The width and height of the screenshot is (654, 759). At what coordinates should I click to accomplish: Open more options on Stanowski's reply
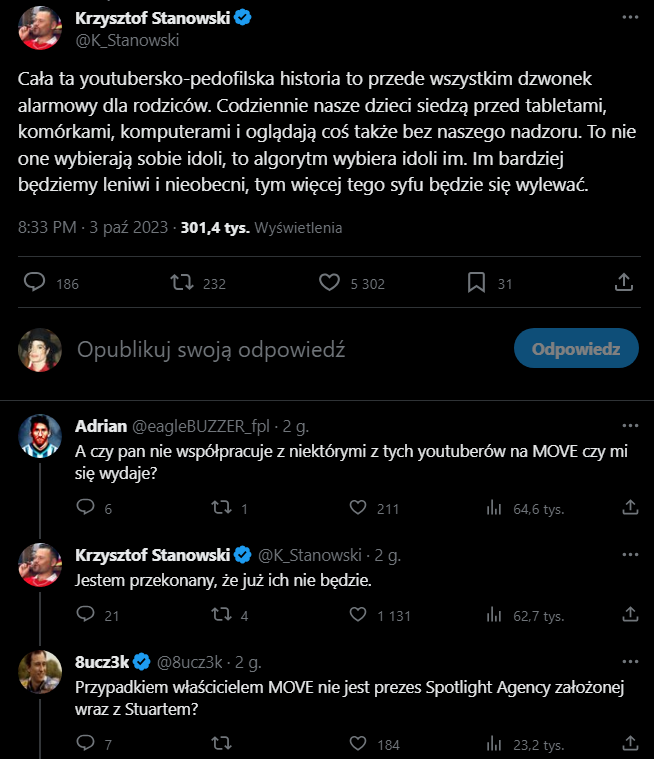coord(627,555)
